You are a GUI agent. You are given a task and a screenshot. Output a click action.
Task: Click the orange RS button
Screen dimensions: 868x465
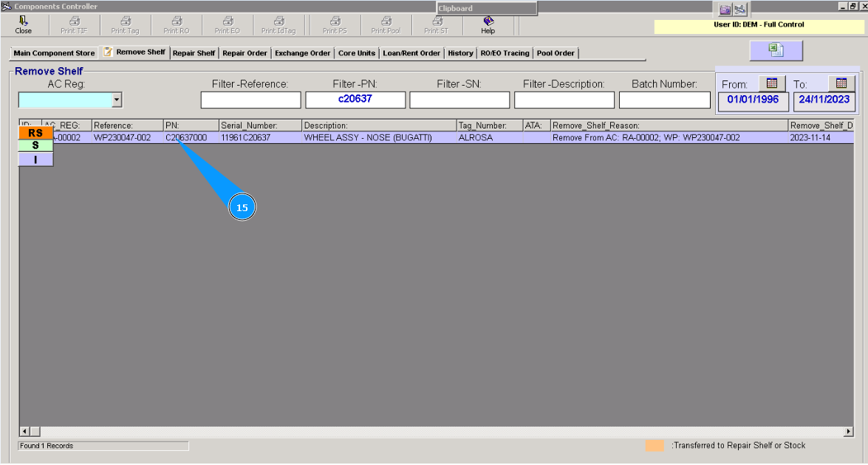pos(35,133)
